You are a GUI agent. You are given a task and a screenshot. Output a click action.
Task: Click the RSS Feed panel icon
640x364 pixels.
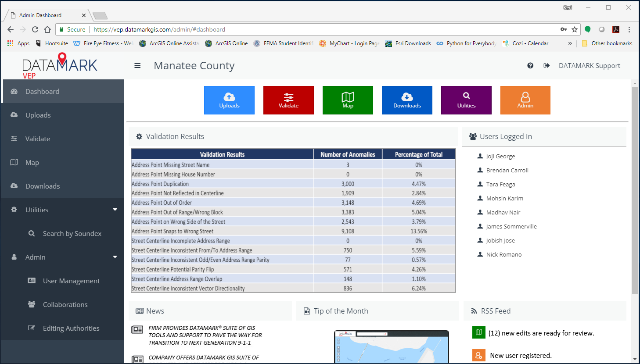point(473,311)
